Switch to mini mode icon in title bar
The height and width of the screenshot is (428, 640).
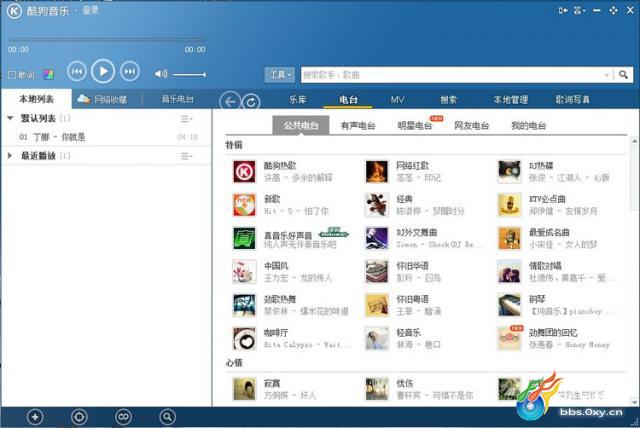563,11
